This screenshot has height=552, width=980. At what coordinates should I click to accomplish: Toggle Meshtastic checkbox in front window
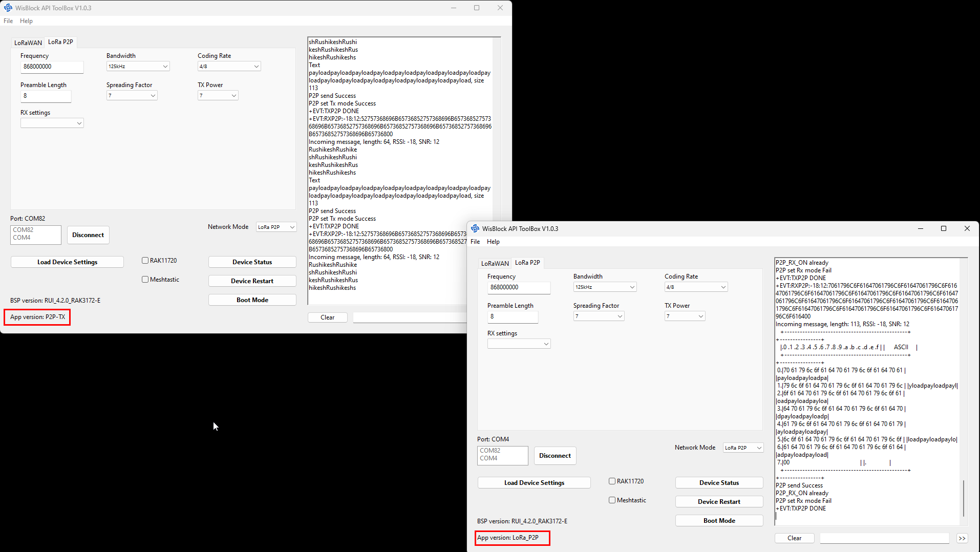click(612, 500)
